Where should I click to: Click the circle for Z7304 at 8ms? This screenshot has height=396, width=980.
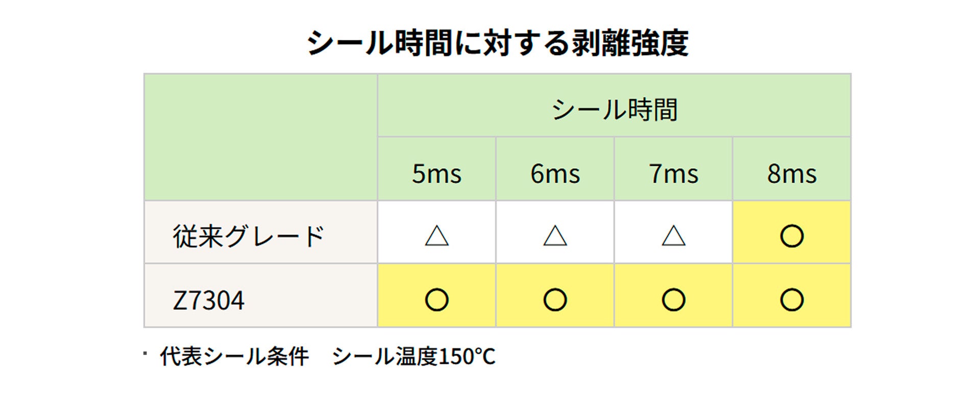pyautogui.click(x=792, y=300)
